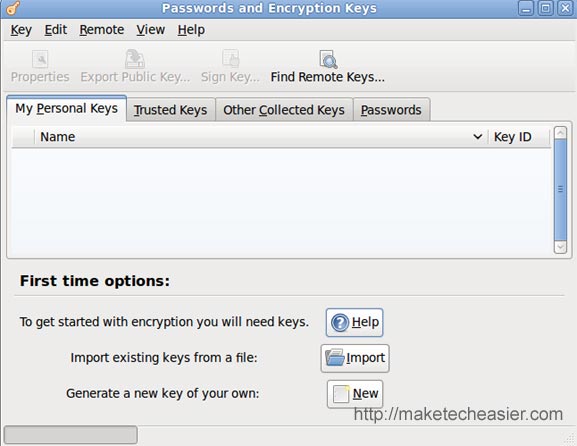Open the Key menu
The height and width of the screenshot is (446, 577).
click(x=21, y=30)
